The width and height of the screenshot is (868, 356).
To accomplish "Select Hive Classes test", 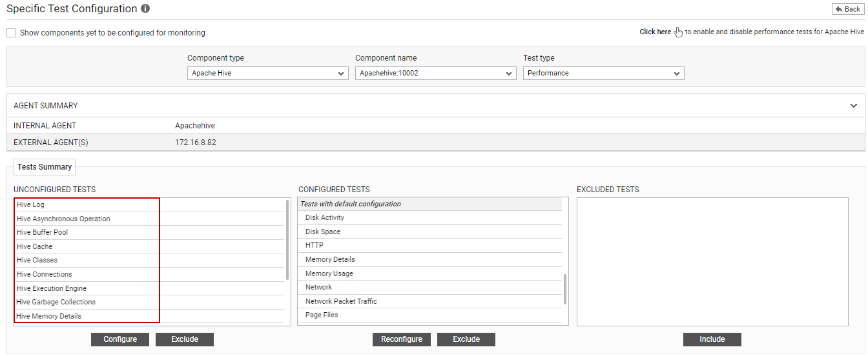I will tap(149, 260).
